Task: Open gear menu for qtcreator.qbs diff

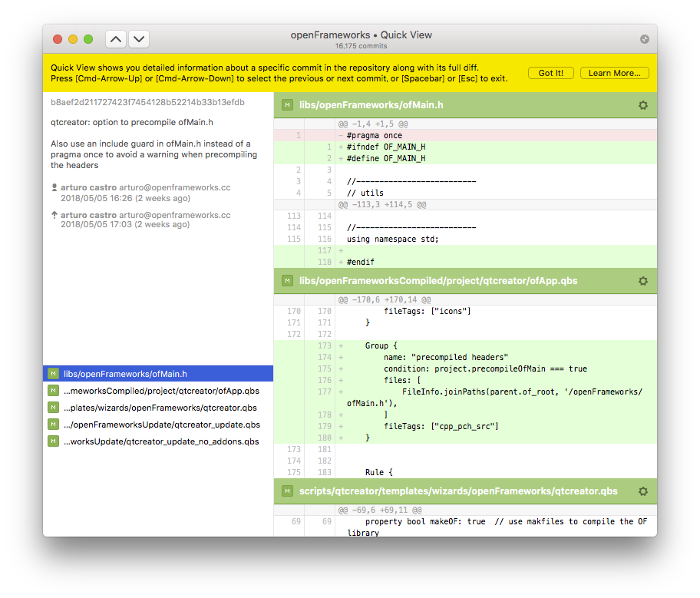Action: click(x=643, y=491)
